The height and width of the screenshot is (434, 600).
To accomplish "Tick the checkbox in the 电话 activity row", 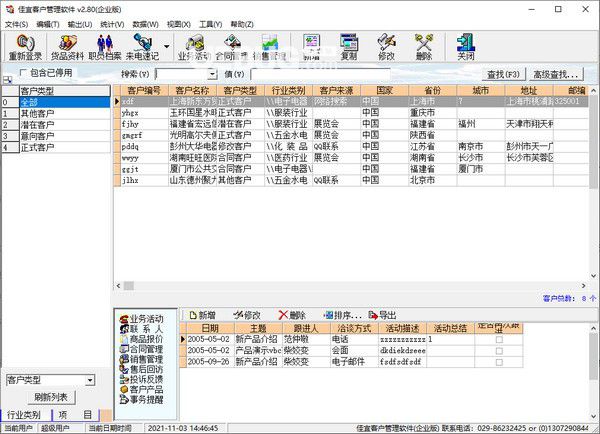I will 499,339.
